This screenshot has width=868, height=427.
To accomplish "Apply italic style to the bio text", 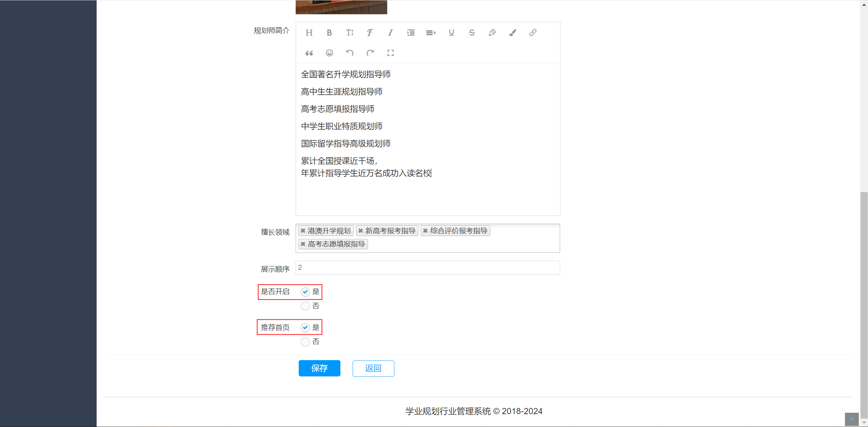I will [x=390, y=33].
